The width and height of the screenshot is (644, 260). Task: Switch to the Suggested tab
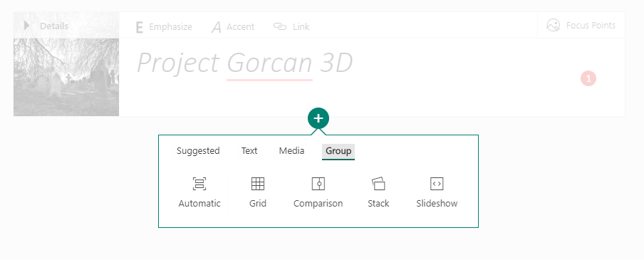tap(198, 151)
